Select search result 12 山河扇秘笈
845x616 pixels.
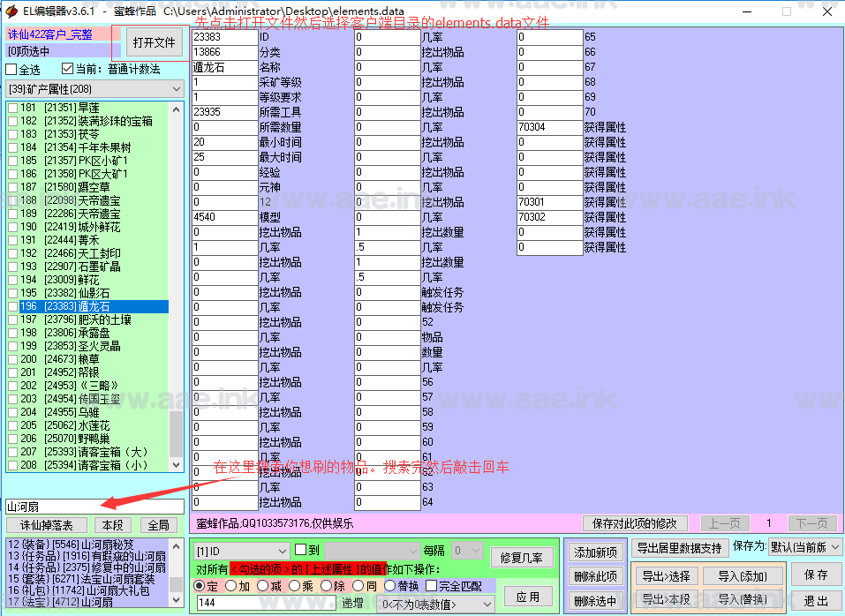click(87, 545)
